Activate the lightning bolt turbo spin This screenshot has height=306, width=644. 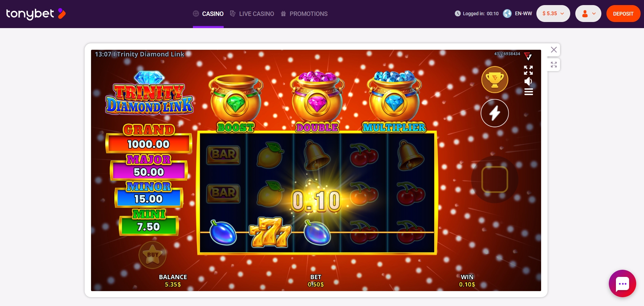[495, 113]
